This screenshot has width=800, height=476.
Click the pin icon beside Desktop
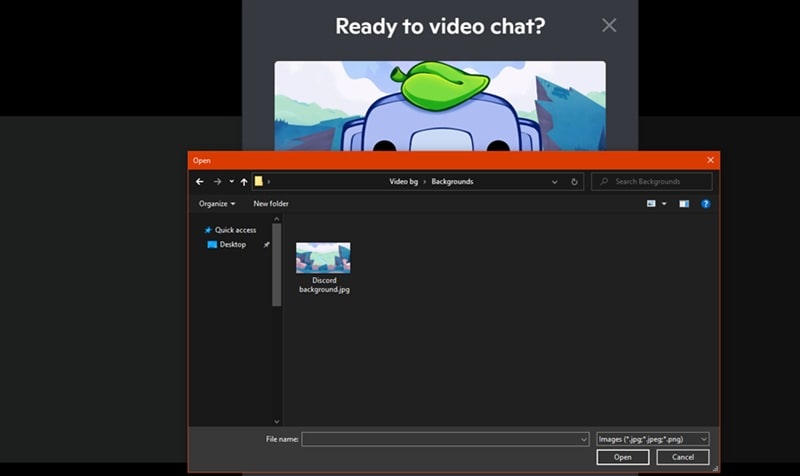pyautogui.click(x=266, y=245)
